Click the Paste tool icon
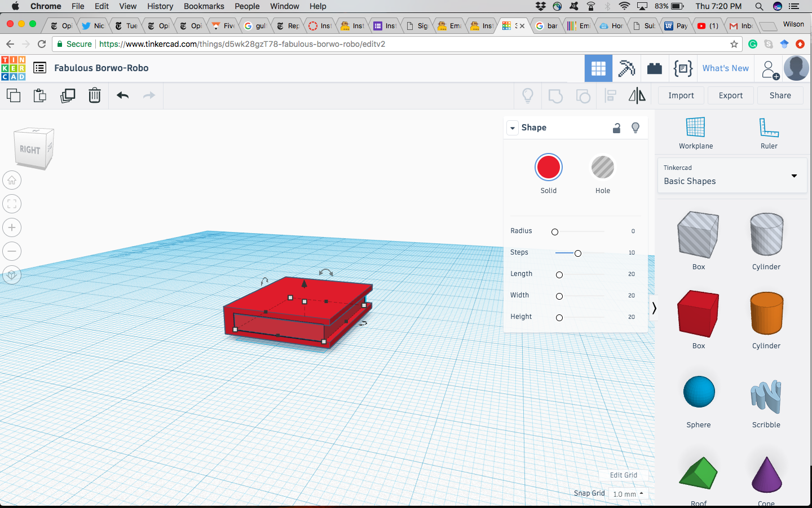This screenshot has height=508, width=812. [x=39, y=95]
